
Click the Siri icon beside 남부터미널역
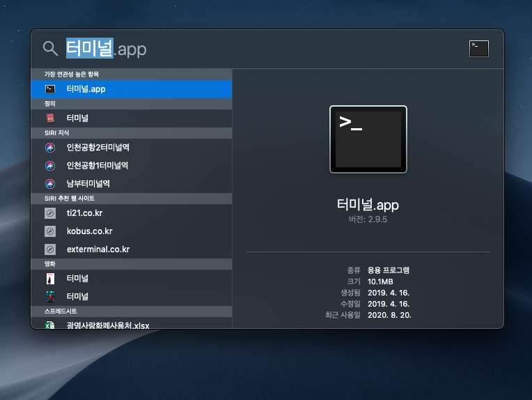pos(50,184)
